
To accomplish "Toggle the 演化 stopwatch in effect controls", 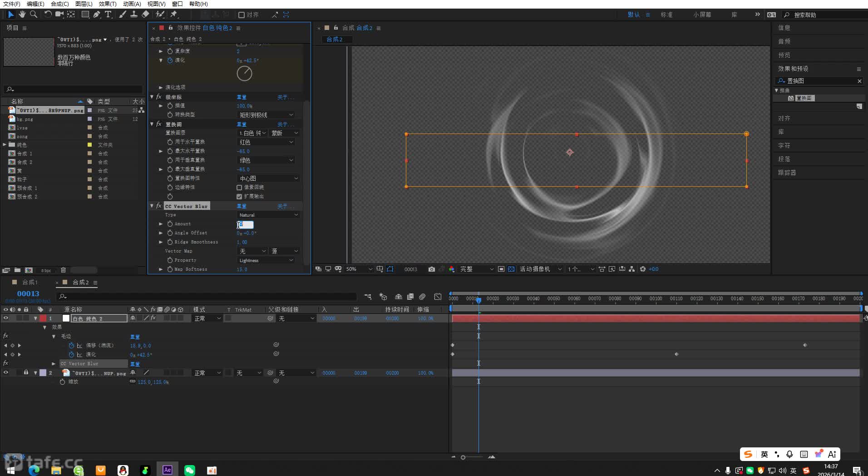I will coord(170,60).
